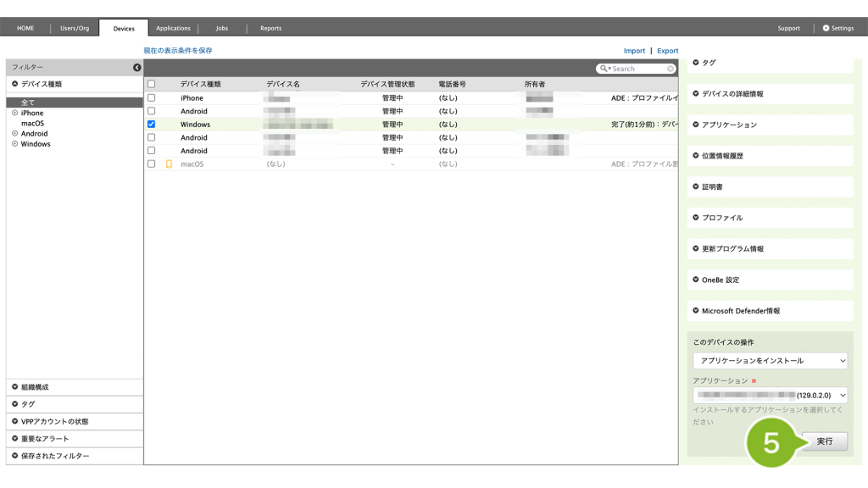Expand Windows tree node icon
The height and width of the screenshot is (488, 868).
[x=14, y=144]
